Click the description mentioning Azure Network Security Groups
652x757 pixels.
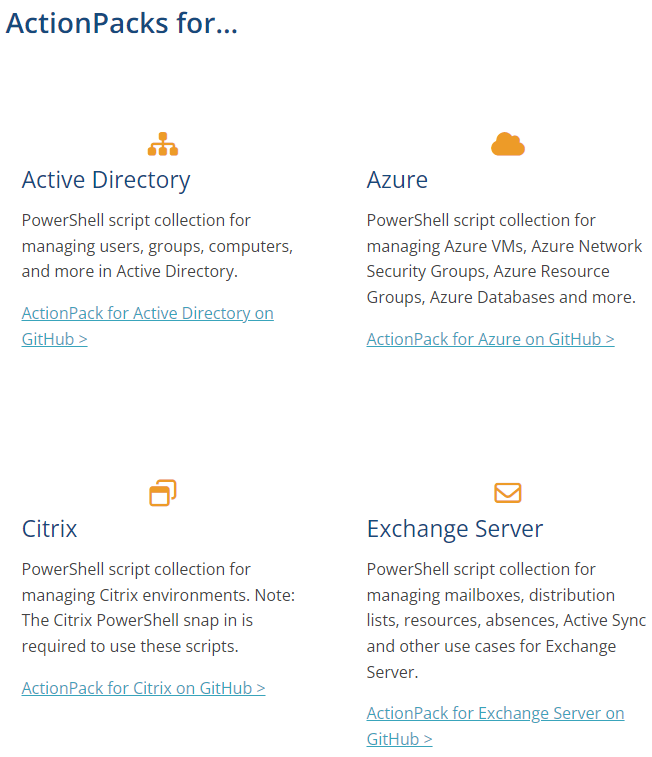click(x=504, y=259)
